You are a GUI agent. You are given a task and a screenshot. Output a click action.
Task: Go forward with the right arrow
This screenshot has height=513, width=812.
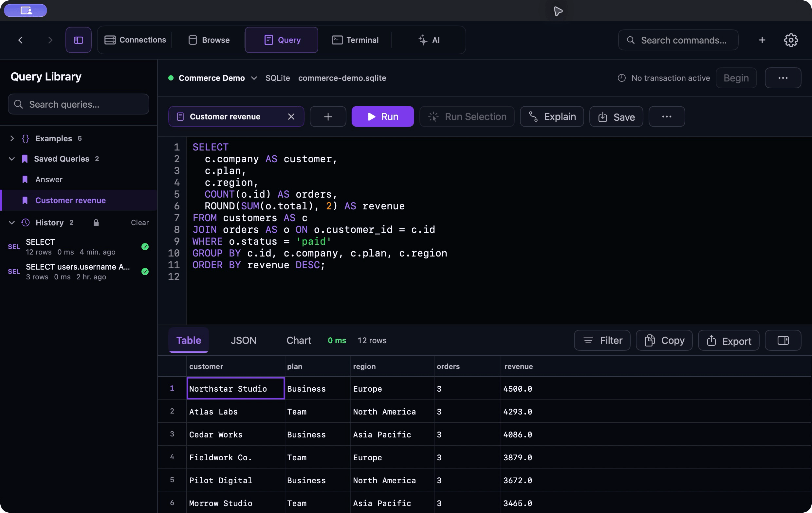click(50, 40)
